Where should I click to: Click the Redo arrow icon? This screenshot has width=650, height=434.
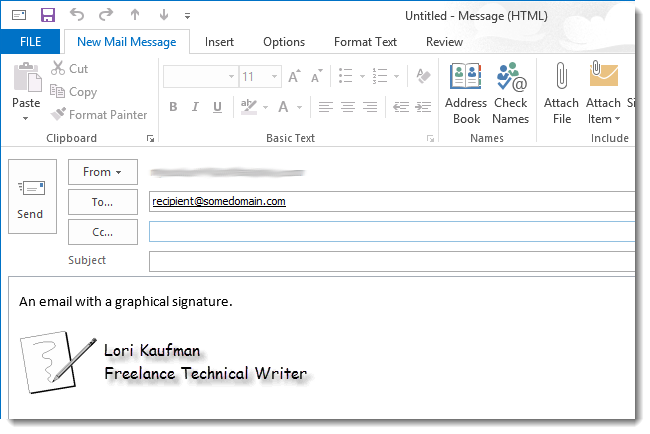(106, 15)
